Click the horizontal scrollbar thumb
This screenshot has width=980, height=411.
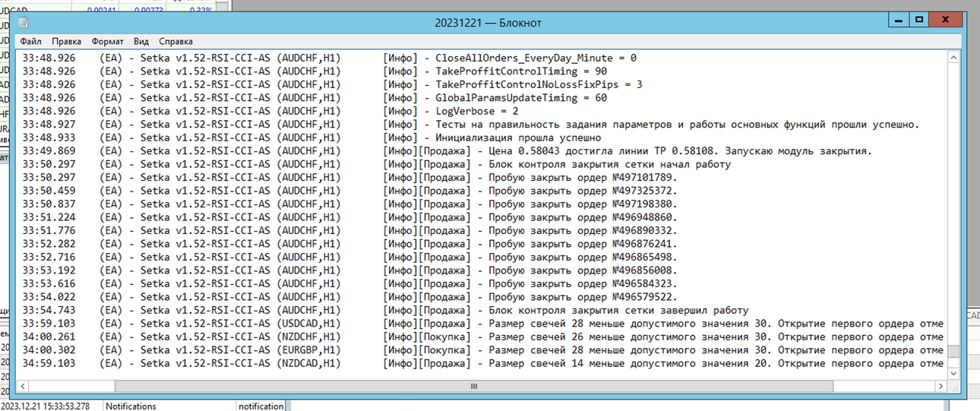(474, 387)
